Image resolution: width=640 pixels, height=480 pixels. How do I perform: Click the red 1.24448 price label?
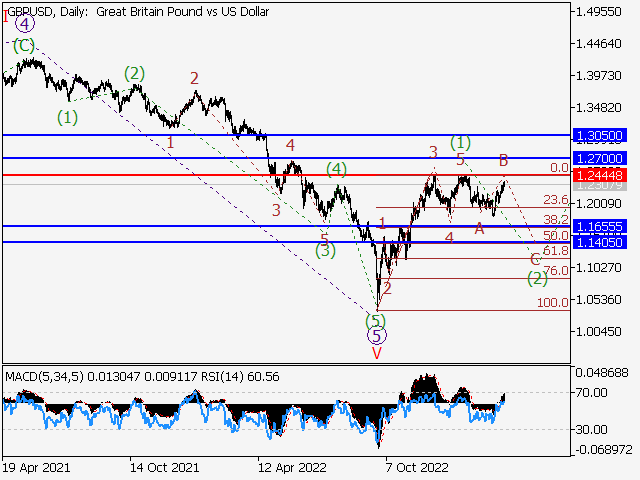(x=599, y=176)
